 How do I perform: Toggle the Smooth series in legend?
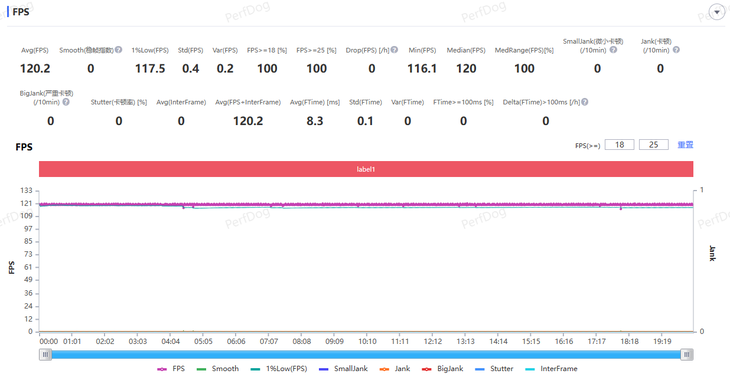[x=218, y=369]
